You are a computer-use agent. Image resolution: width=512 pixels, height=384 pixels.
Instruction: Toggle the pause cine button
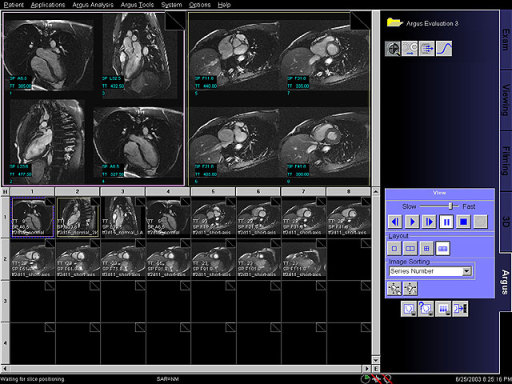(x=446, y=222)
